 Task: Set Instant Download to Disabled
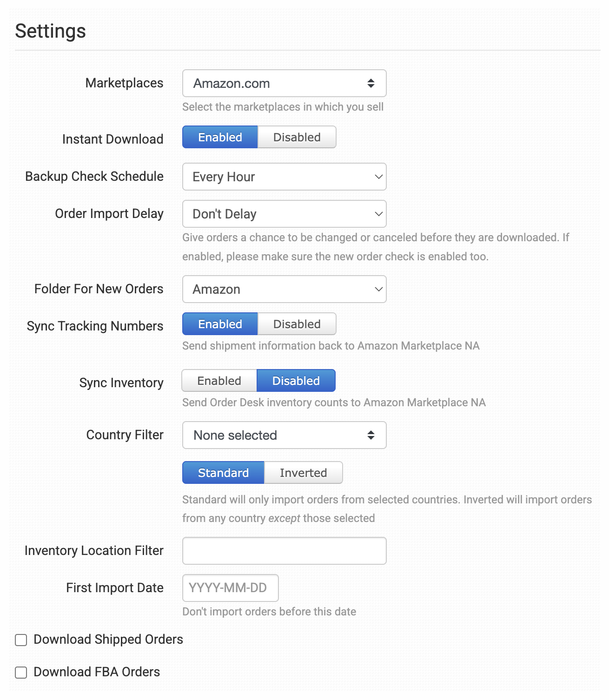297,137
